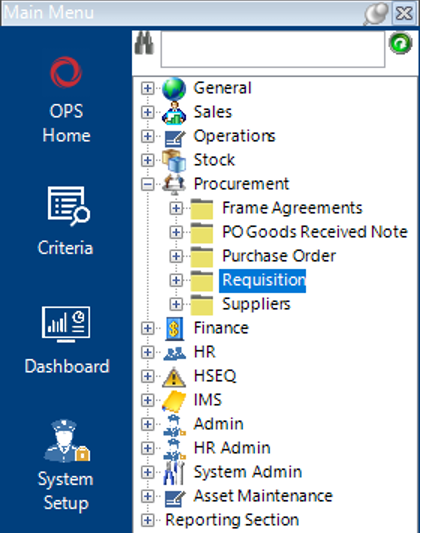Expand the System Admin node

coord(147,472)
